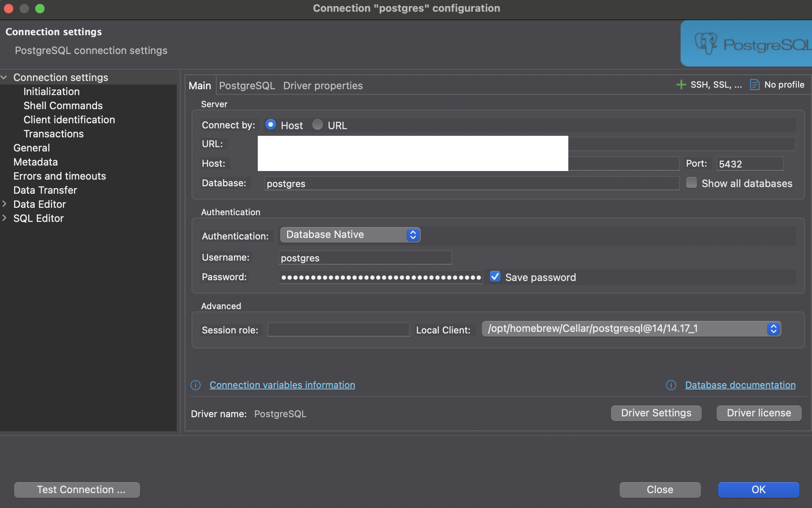Open the Database documentation link
The image size is (812, 508).
[740, 385]
